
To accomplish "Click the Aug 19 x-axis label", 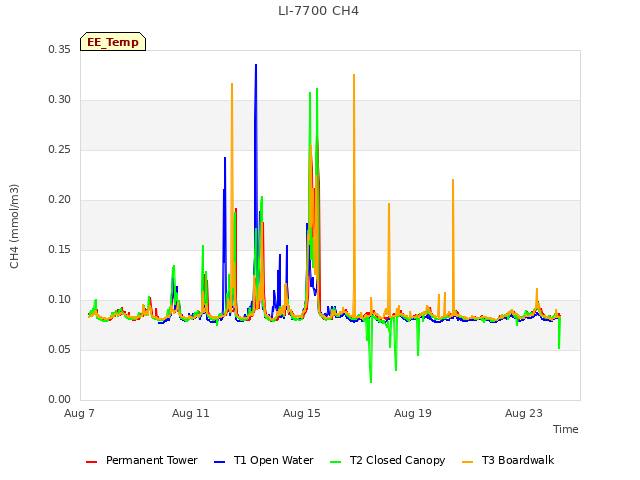I will (413, 413).
